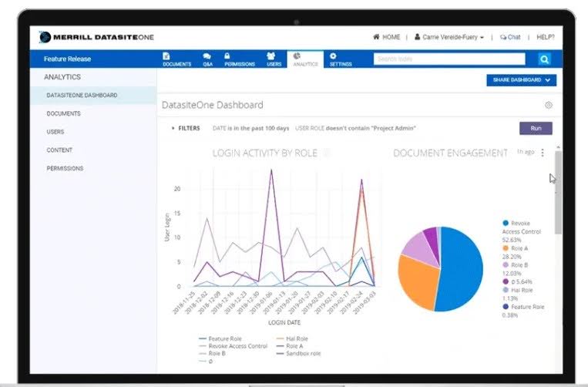Click the 1h ago timestamp
The width and height of the screenshot is (588, 387).
526,152
